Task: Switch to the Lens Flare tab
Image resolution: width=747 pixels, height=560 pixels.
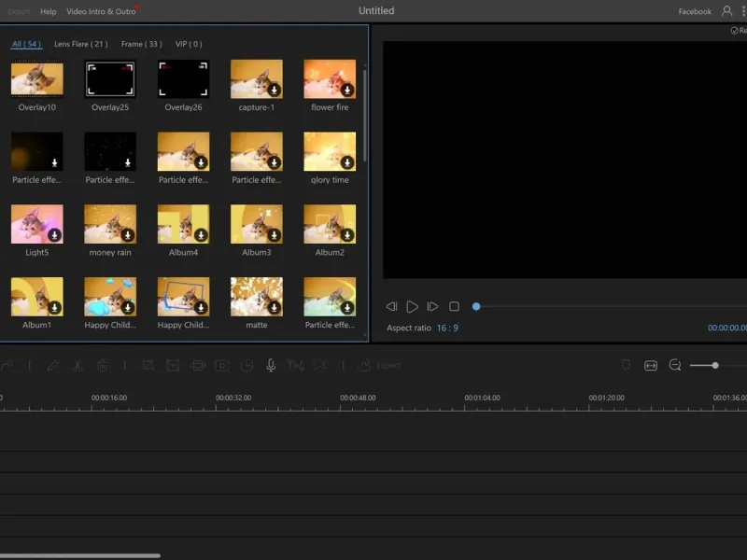Action: click(80, 44)
